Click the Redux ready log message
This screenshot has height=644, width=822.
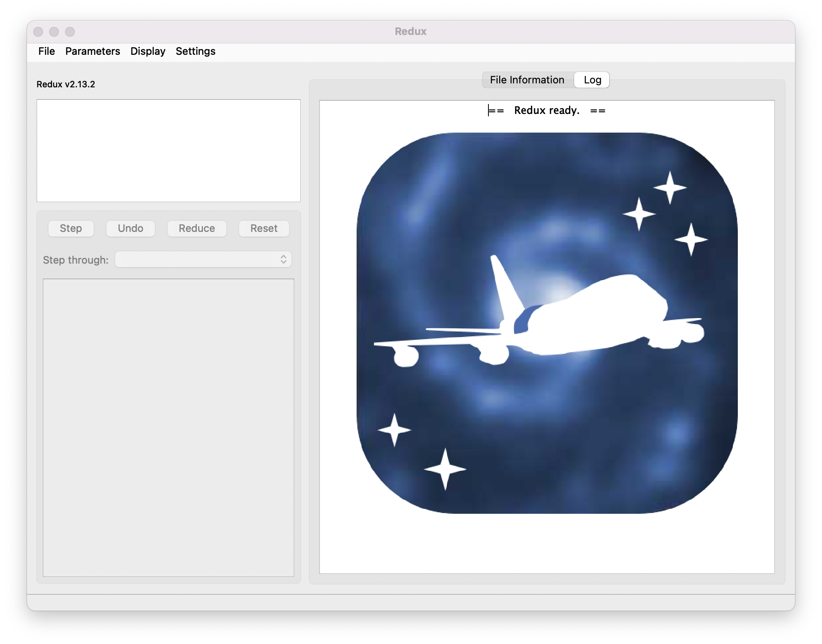pyautogui.click(x=547, y=110)
